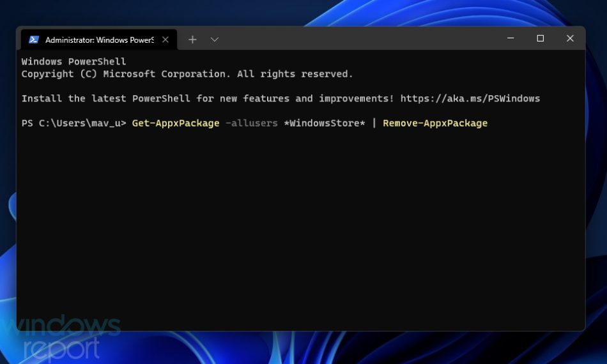Maximize the Windows Terminal window
The width and height of the screenshot is (607, 364).
point(541,38)
